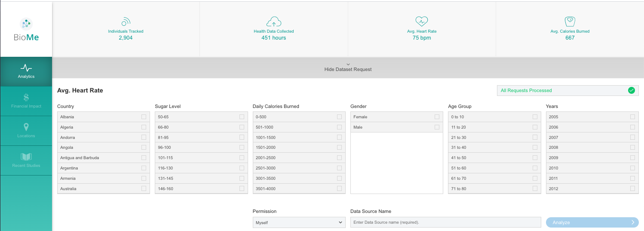Select the 51 to 60 age group row
644x231 pixels.
point(494,168)
